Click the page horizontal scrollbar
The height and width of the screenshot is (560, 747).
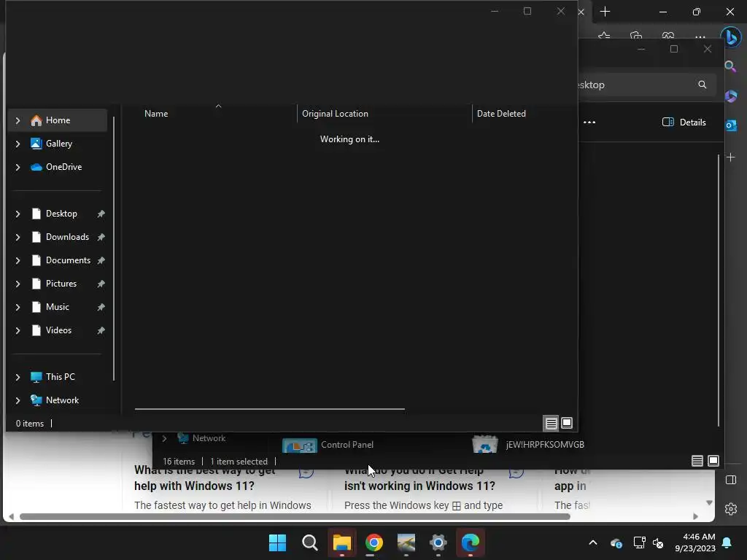295,517
